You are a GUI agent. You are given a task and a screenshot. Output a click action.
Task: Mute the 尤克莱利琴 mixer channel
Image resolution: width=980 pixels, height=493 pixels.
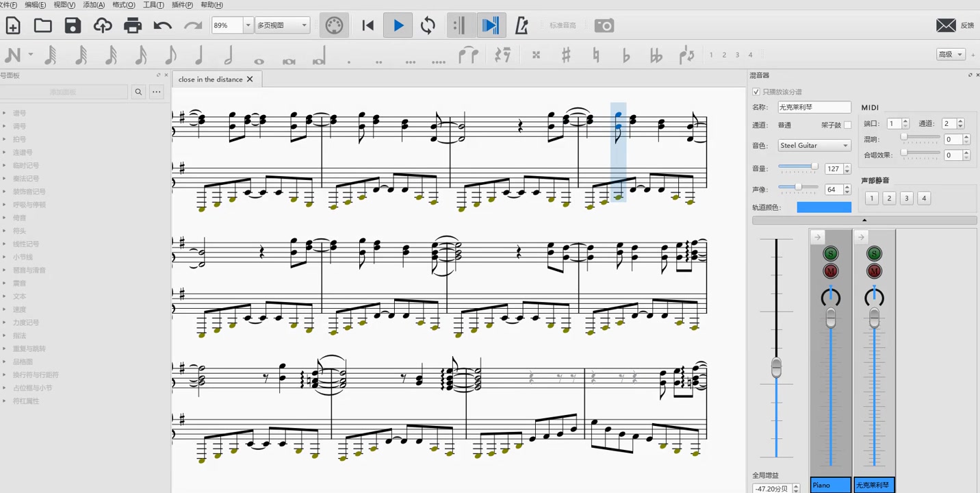click(874, 271)
